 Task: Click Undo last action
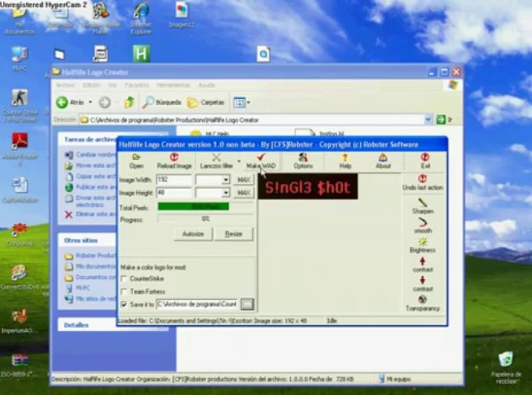tap(422, 183)
